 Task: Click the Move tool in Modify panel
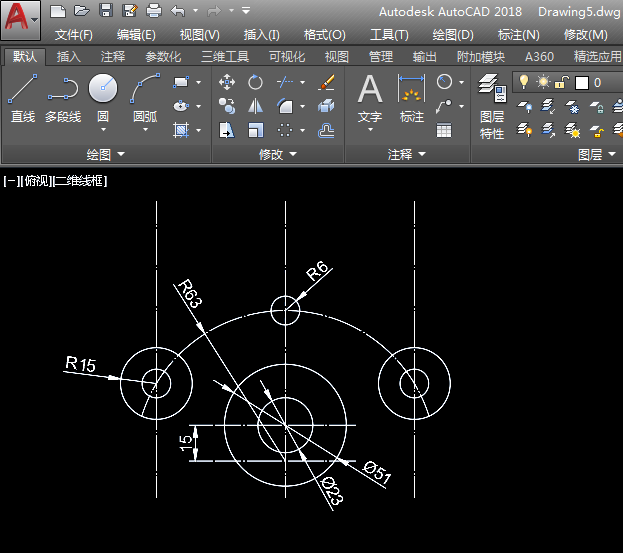pyautogui.click(x=227, y=82)
